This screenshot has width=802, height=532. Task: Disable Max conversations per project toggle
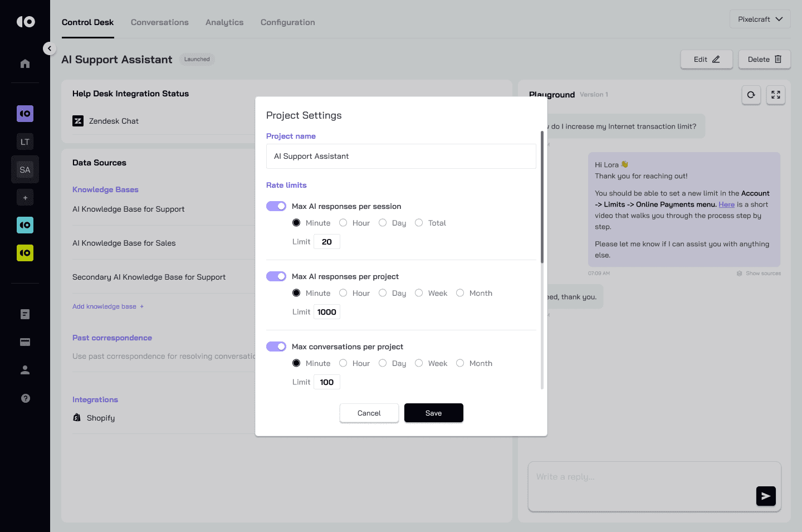(276, 346)
